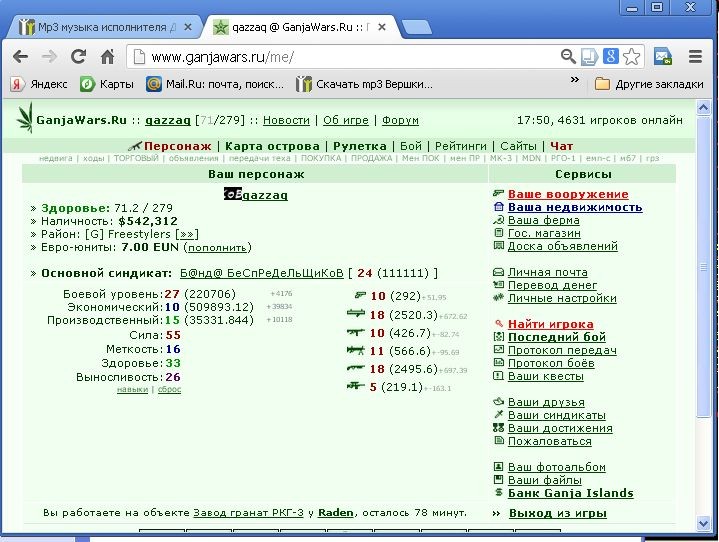
Task: Click the Google search extension icon
Action: coord(611,56)
